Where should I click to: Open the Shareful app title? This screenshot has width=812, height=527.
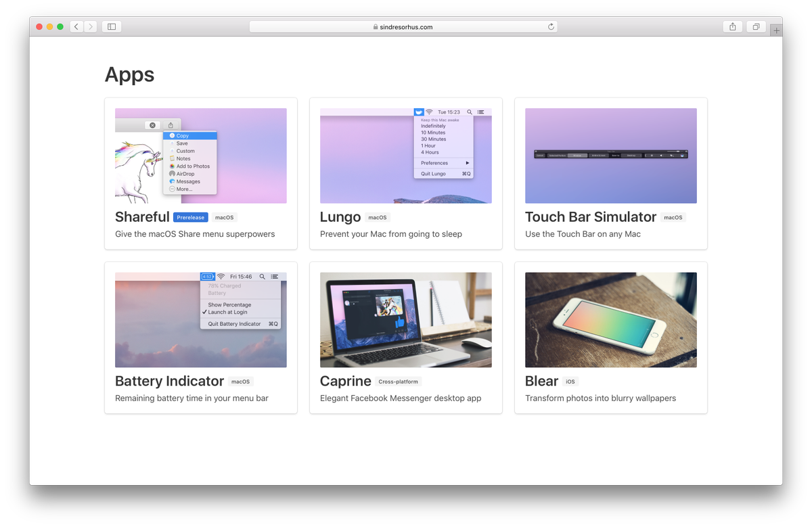click(142, 217)
